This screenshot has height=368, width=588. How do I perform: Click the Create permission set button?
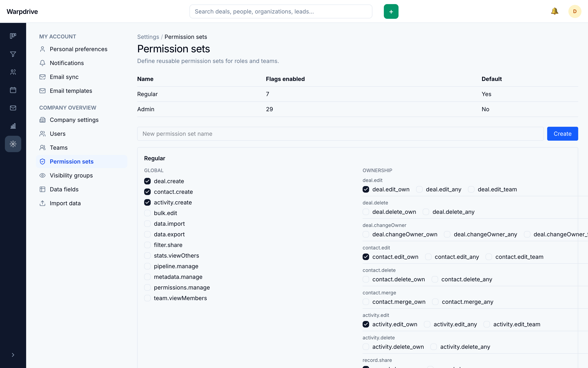pos(562,134)
